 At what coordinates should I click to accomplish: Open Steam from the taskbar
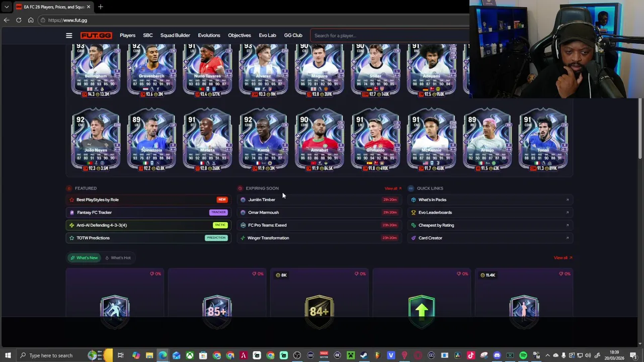(364, 355)
